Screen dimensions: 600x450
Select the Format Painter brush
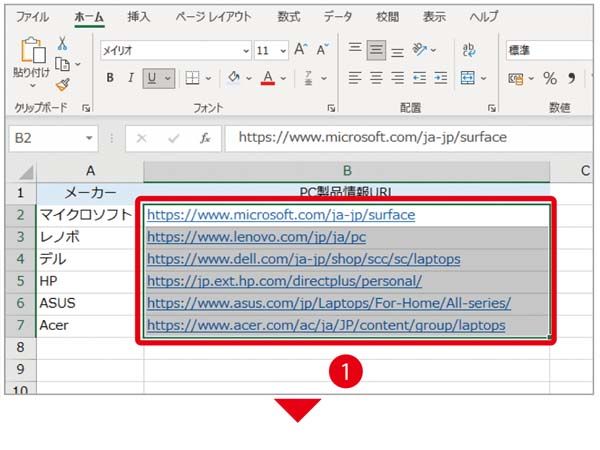click(63, 85)
